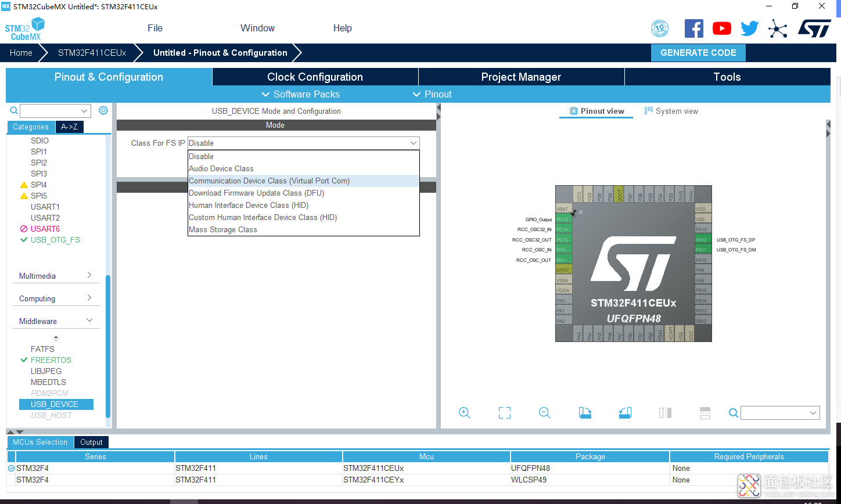Switch to System view
Image resolution: width=841 pixels, height=504 pixels.
(x=671, y=111)
